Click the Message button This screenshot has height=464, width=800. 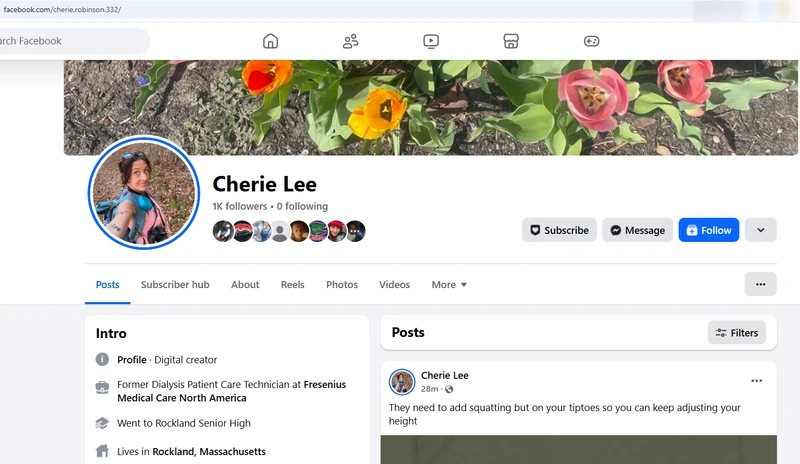[638, 230]
